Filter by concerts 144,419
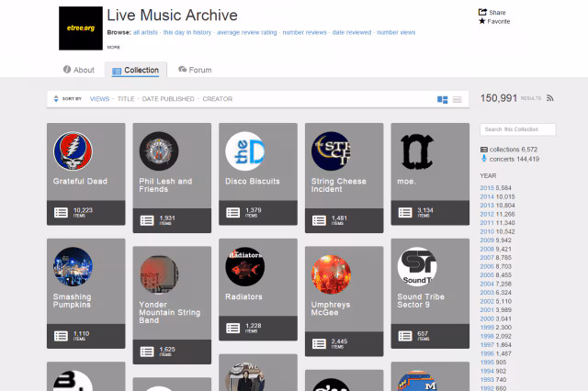The width and height of the screenshot is (588, 391). [510, 159]
